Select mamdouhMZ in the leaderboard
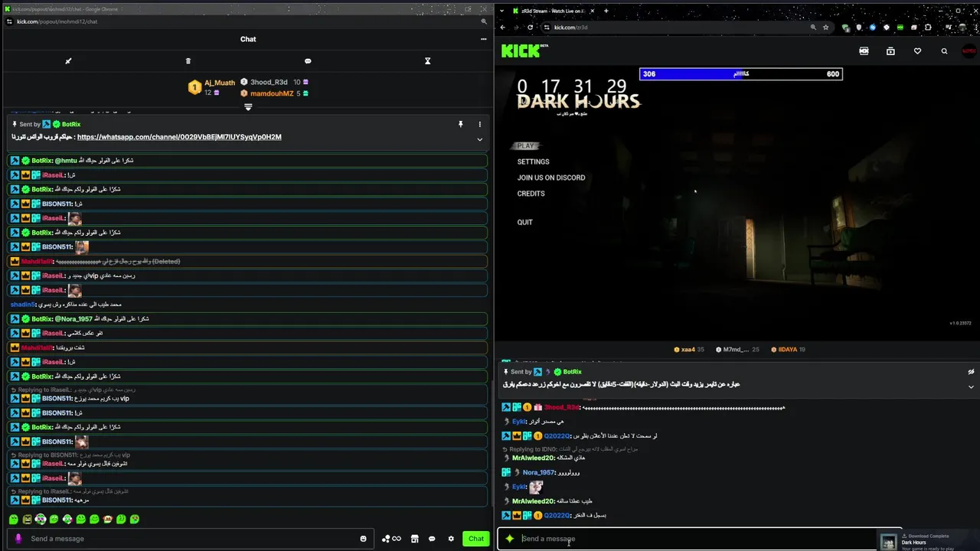 (272, 93)
